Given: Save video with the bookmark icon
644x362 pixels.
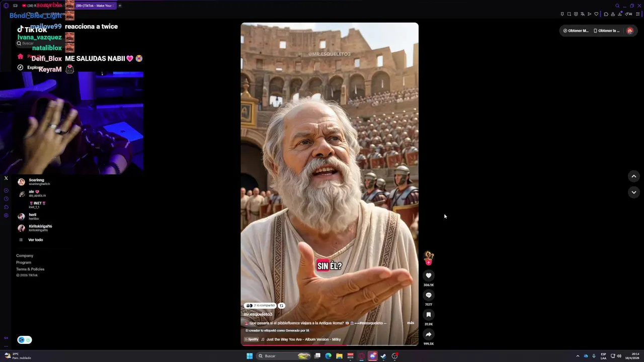Looking at the screenshot, I should (x=429, y=315).
